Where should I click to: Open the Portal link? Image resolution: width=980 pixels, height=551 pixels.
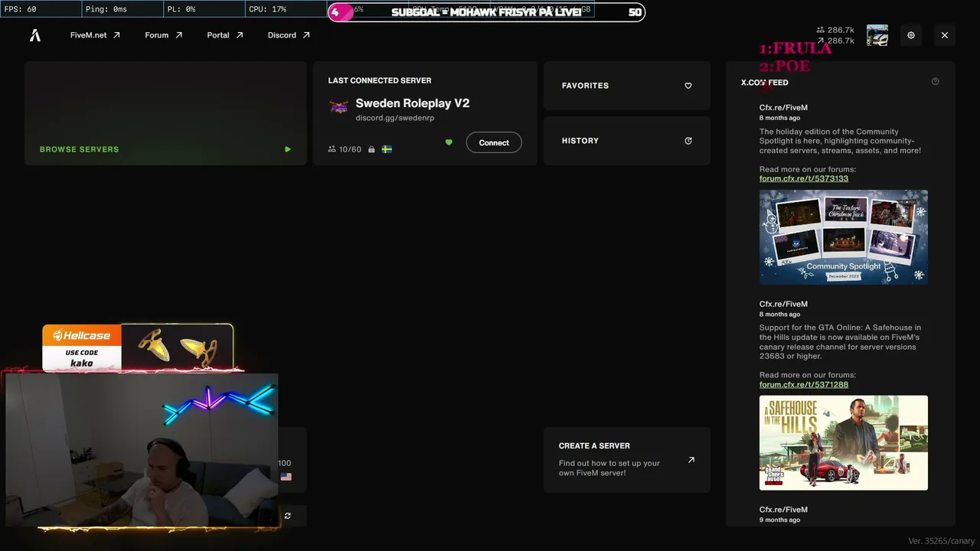(x=225, y=35)
